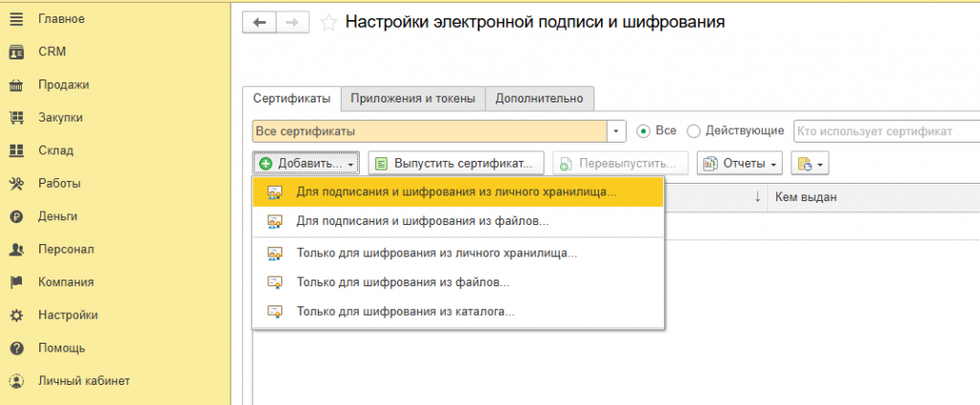Select the Все radio button
Image resolution: width=980 pixels, height=405 pixels.
click(x=644, y=131)
